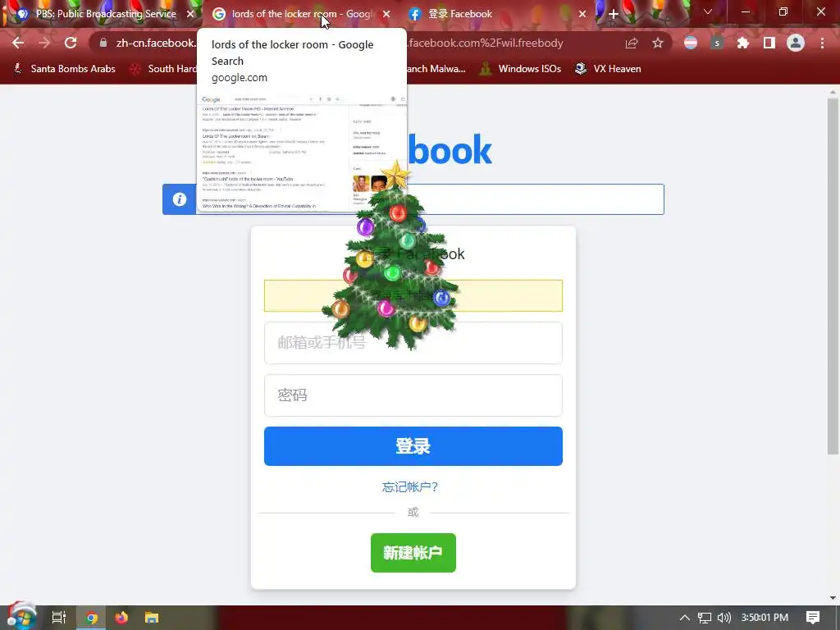The height and width of the screenshot is (630, 840).
Task: Open the Extensions puzzle-piece icon
Action: pos(742,43)
